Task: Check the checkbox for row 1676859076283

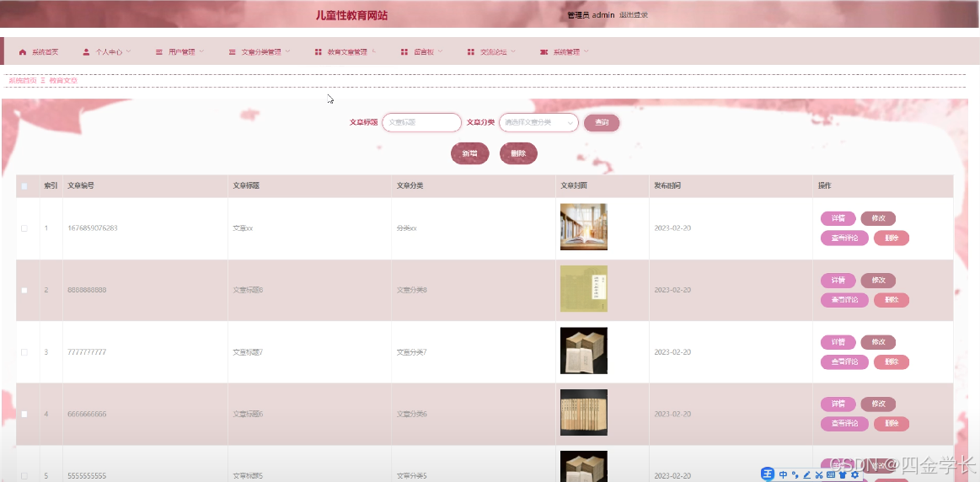Action: (x=24, y=228)
